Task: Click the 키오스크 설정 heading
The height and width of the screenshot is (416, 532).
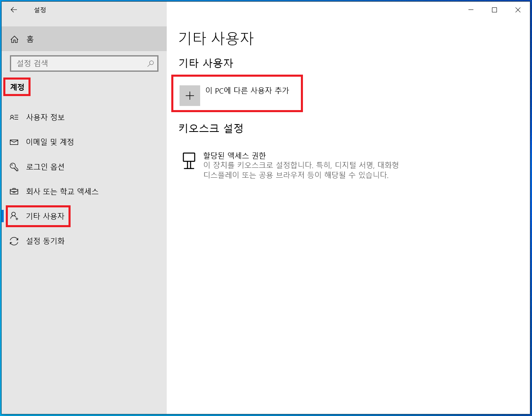Action: tap(211, 128)
